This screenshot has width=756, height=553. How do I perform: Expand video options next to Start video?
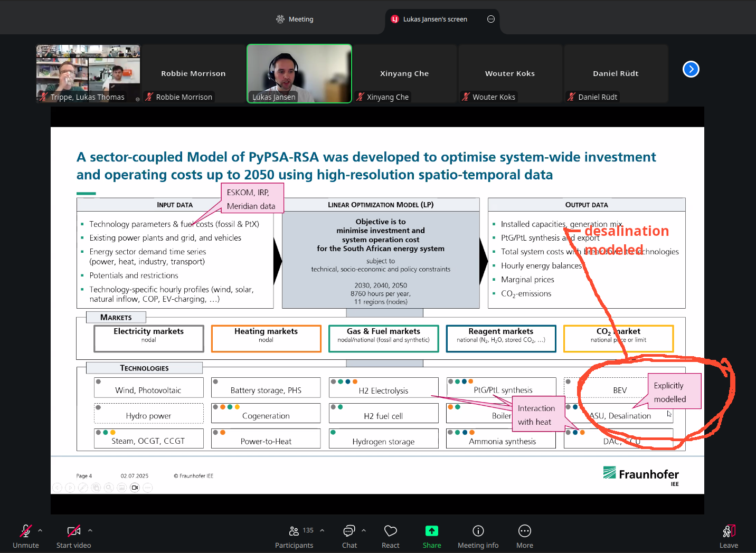(90, 530)
